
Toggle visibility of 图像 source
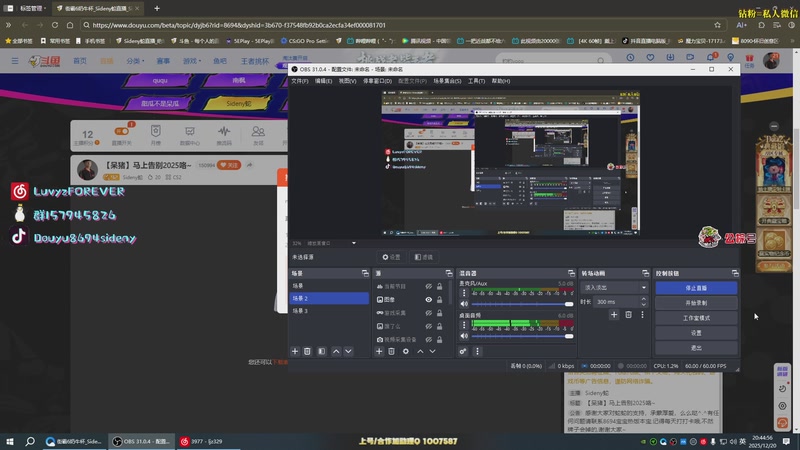429,299
